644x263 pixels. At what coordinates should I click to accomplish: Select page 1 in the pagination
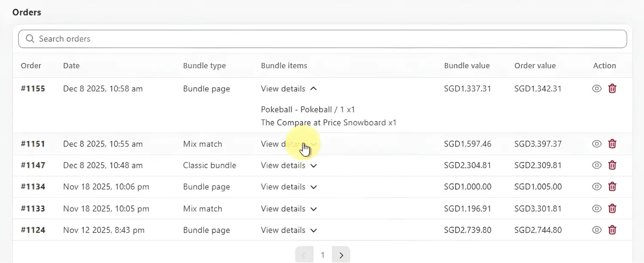(322, 254)
